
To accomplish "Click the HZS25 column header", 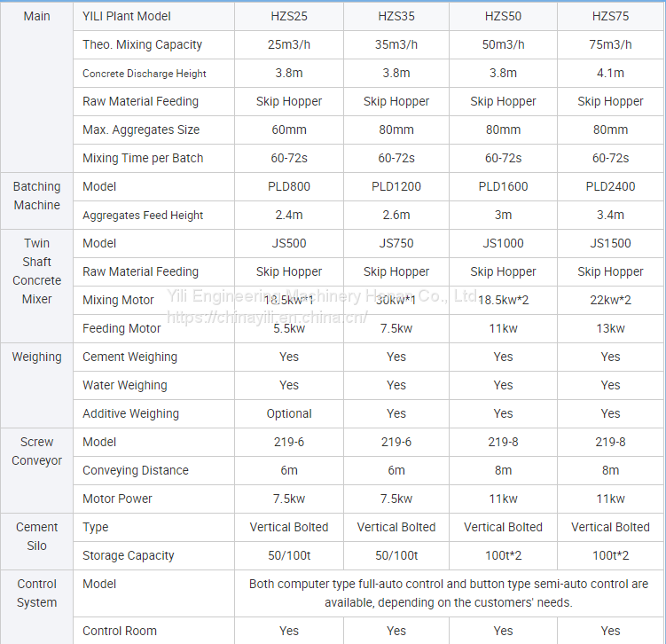I will [x=289, y=16].
